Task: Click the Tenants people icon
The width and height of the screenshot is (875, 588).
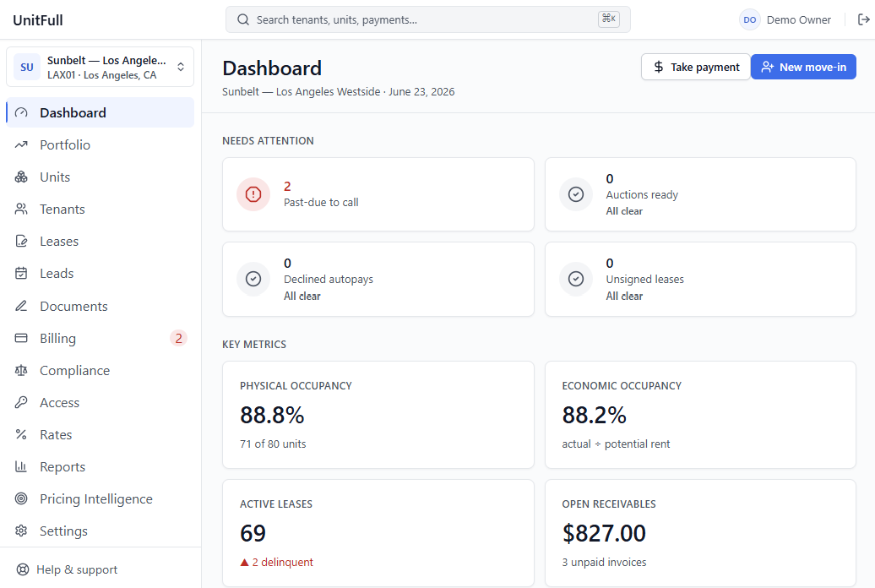Action: 21,210
